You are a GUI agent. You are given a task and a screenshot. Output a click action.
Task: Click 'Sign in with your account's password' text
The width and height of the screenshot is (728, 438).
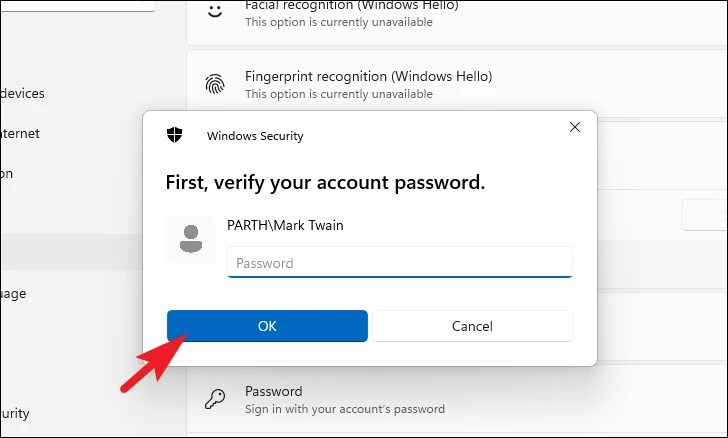tap(344, 409)
